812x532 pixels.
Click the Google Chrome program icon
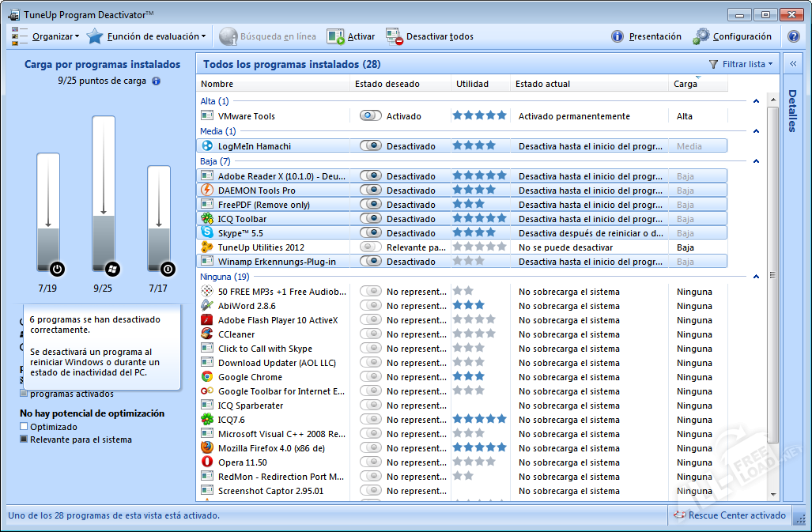tap(207, 377)
